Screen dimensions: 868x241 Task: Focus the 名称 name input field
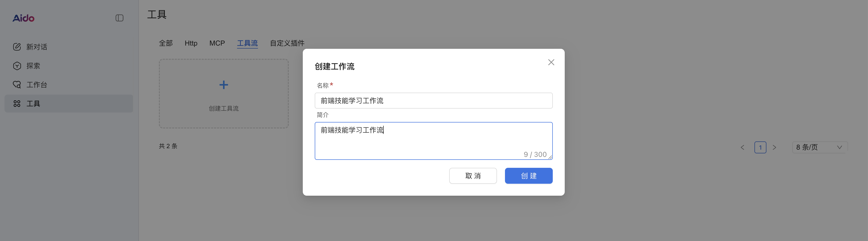coord(433,100)
